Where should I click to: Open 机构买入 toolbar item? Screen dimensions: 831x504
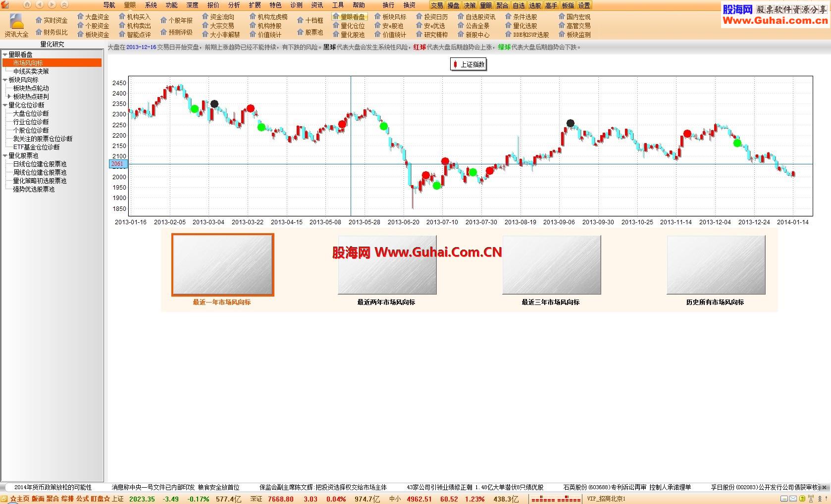coord(135,17)
